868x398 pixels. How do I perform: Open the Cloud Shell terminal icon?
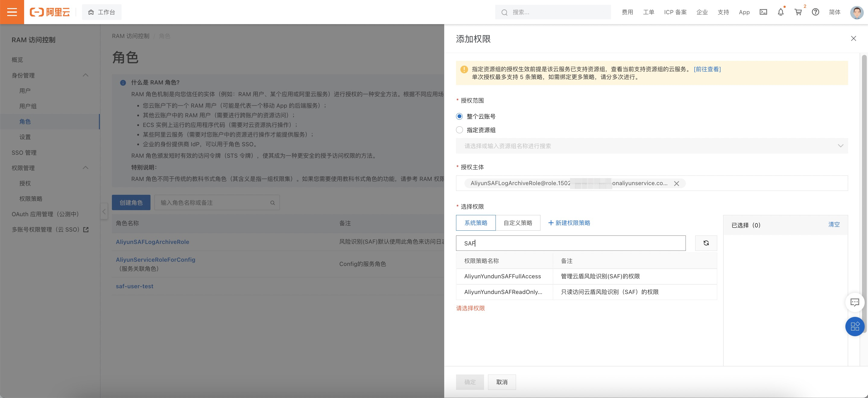point(763,12)
